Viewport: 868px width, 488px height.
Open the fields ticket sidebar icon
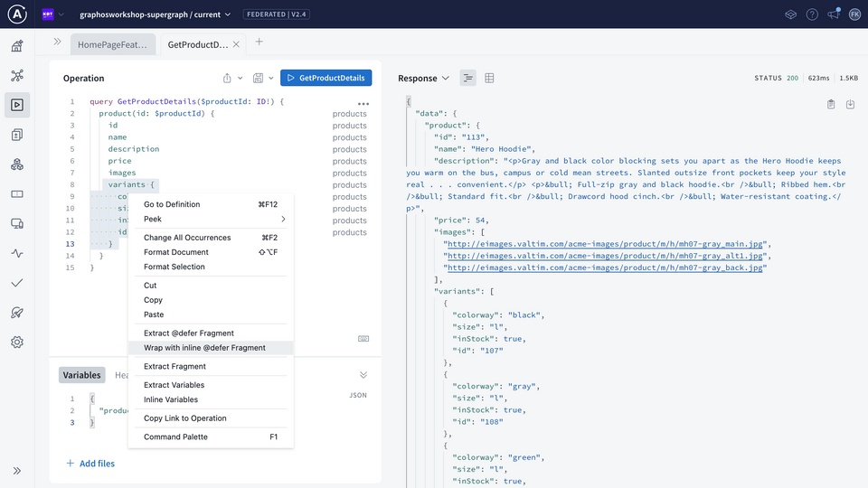pyautogui.click(x=17, y=194)
